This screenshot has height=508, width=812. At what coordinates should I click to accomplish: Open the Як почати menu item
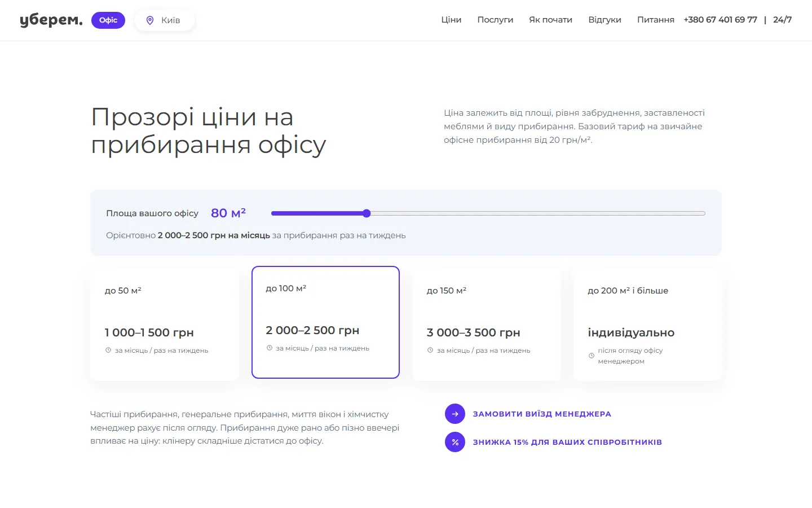[x=550, y=20]
